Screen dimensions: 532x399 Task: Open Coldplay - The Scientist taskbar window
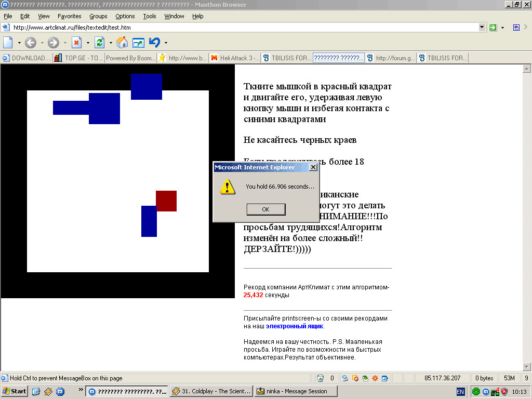[x=211, y=391]
